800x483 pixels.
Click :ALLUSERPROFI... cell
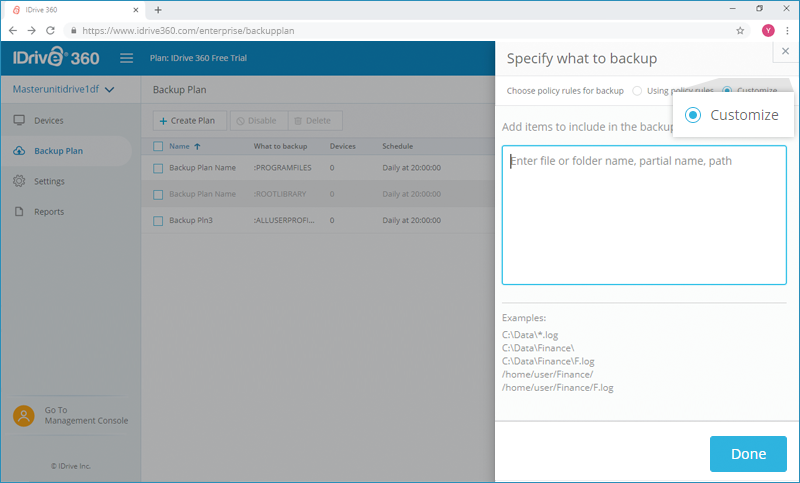coord(284,220)
